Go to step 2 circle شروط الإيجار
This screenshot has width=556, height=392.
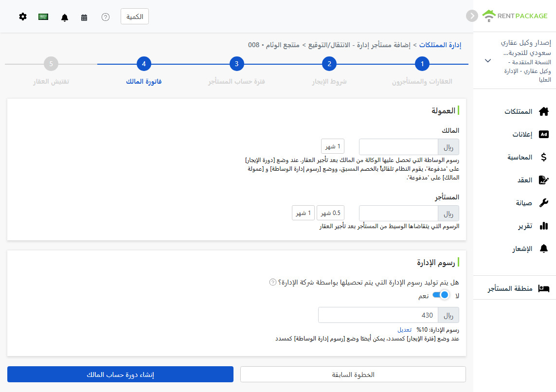tap(329, 64)
